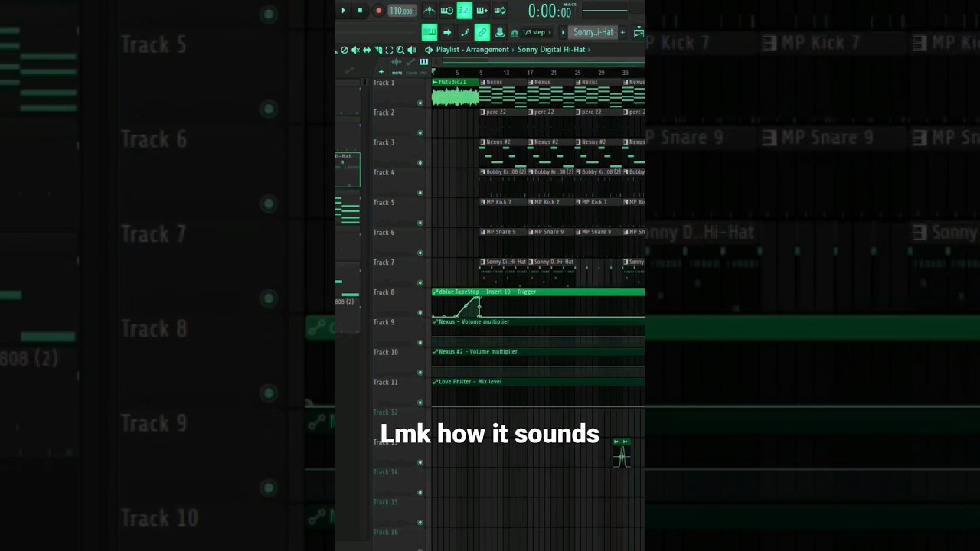Expand arrow after Sonny Digital Hi-Hat
The height and width of the screenshot is (551, 980).
[589, 50]
